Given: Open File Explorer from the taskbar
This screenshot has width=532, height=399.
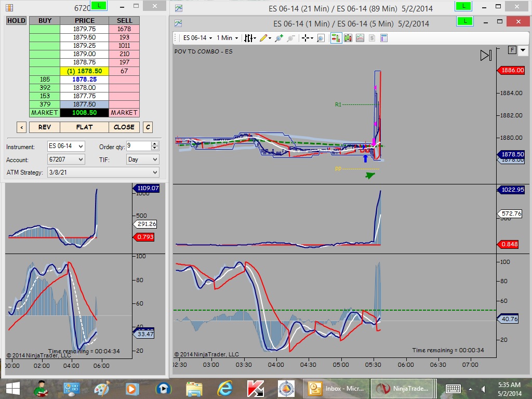Looking at the screenshot, I should tap(194, 389).
